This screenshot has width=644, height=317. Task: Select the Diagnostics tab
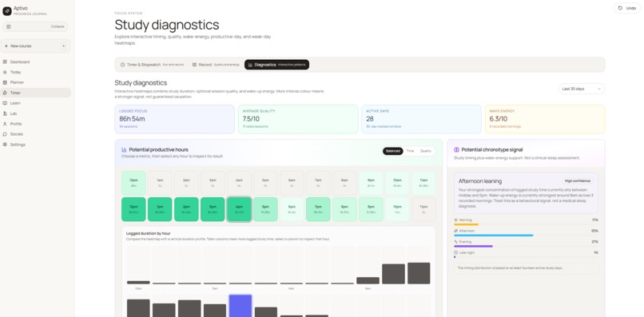[x=276, y=65]
